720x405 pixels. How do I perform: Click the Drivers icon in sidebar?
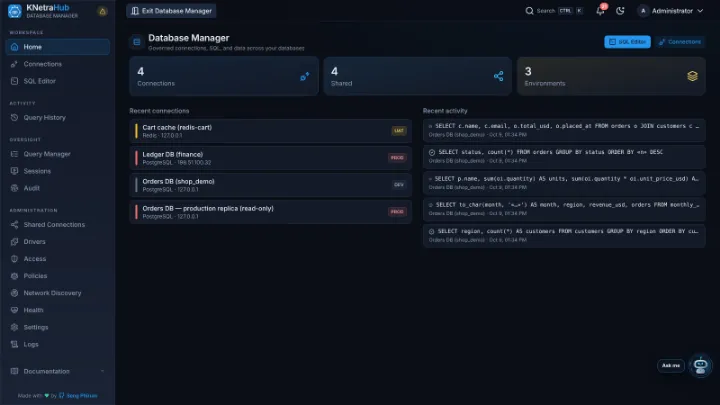pyautogui.click(x=14, y=242)
